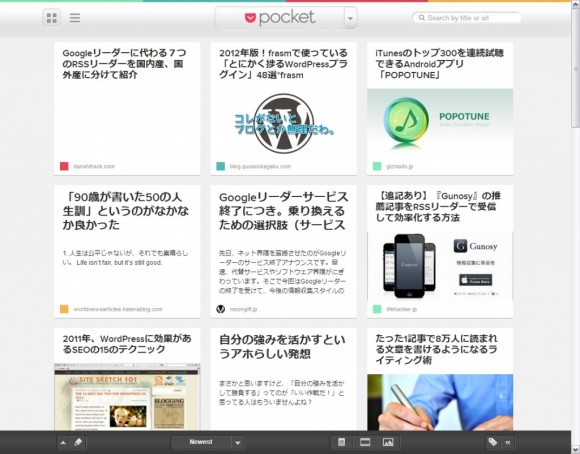580x454 pixels.
Task: Click the green lifehacker.jp favicon
Action: point(377,309)
